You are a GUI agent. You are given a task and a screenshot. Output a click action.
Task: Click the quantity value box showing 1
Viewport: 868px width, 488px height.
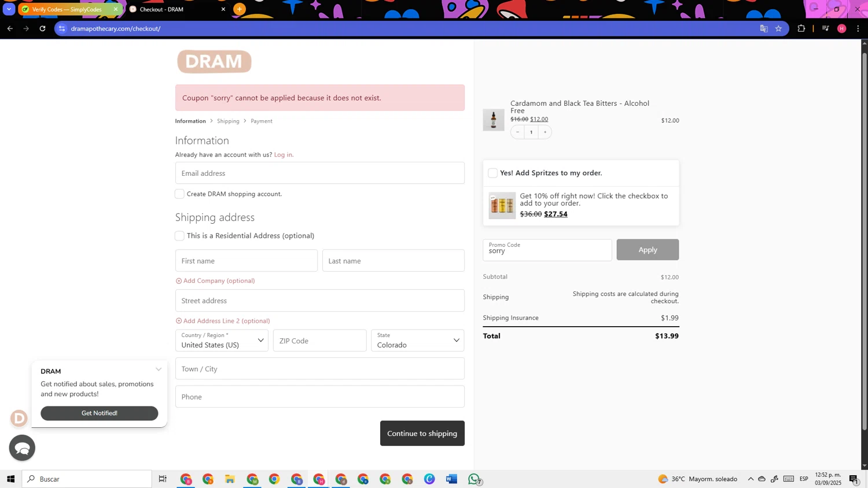531,132
